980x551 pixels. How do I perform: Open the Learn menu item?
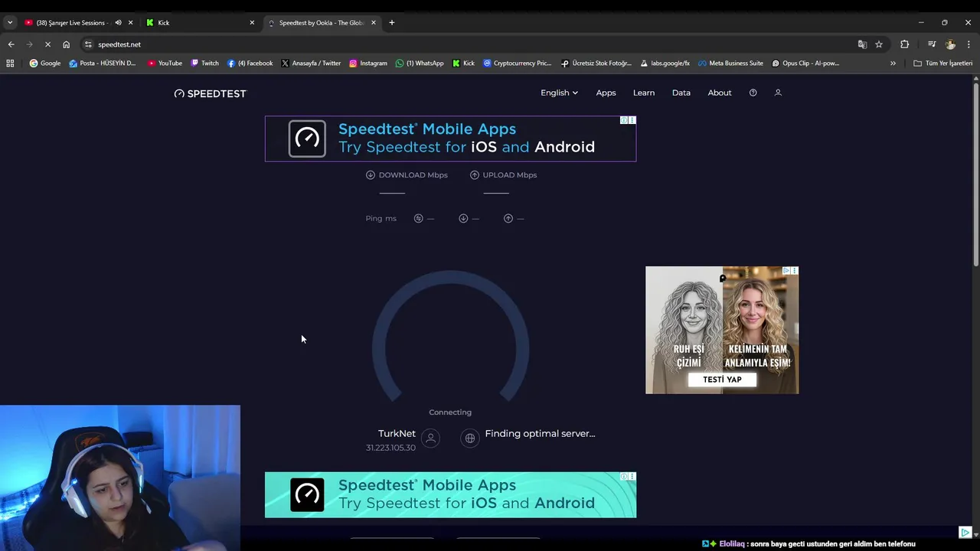(644, 93)
